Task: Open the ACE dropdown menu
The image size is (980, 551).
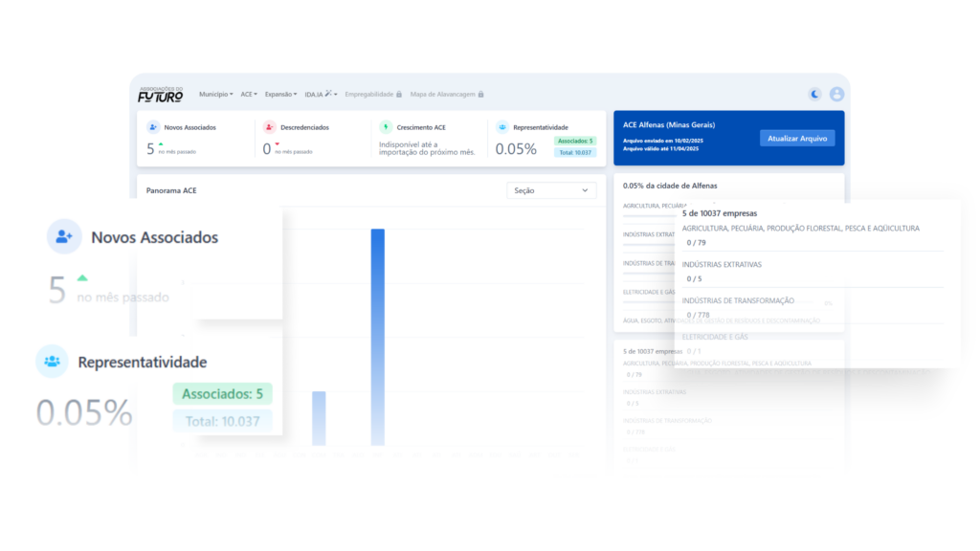Action: [249, 95]
